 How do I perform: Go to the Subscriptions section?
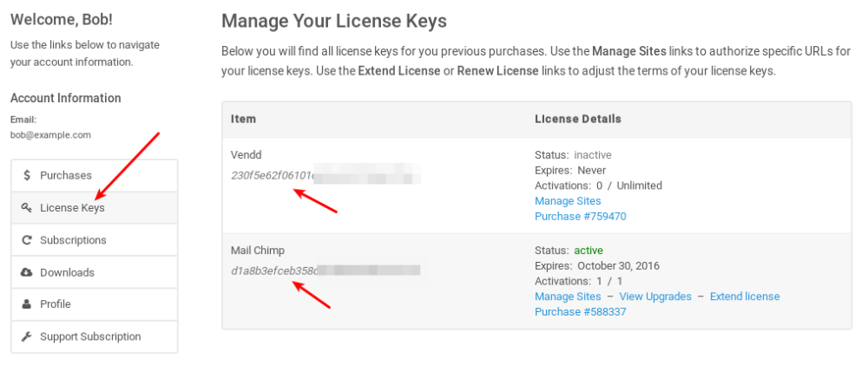pyautogui.click(x=73, y=240)
